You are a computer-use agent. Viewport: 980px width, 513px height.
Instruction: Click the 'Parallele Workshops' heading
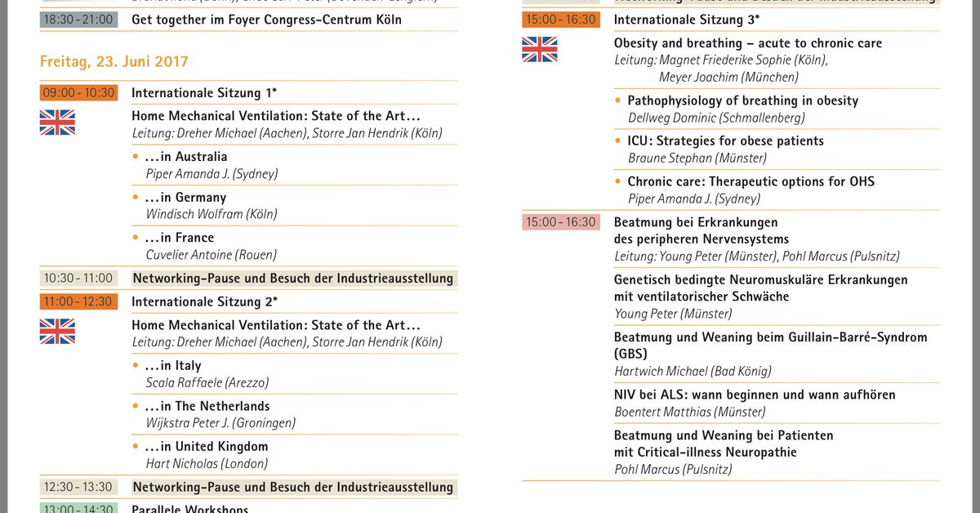pyautogui.click(x=189, y=509)
